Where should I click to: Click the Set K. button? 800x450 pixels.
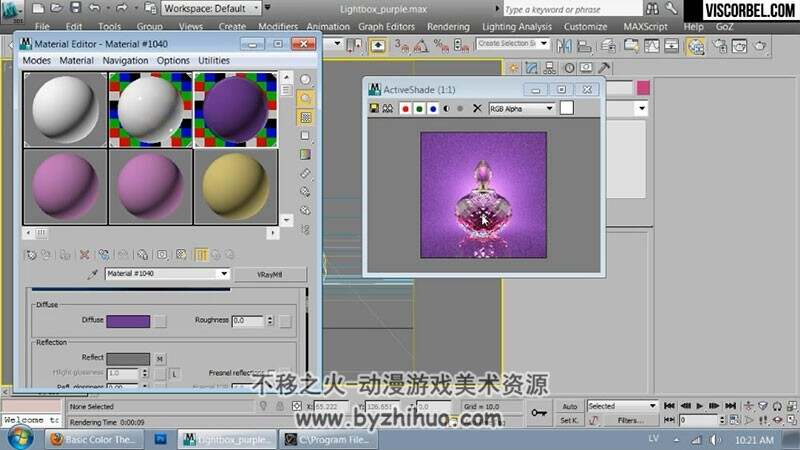click(x=569, y=420)
